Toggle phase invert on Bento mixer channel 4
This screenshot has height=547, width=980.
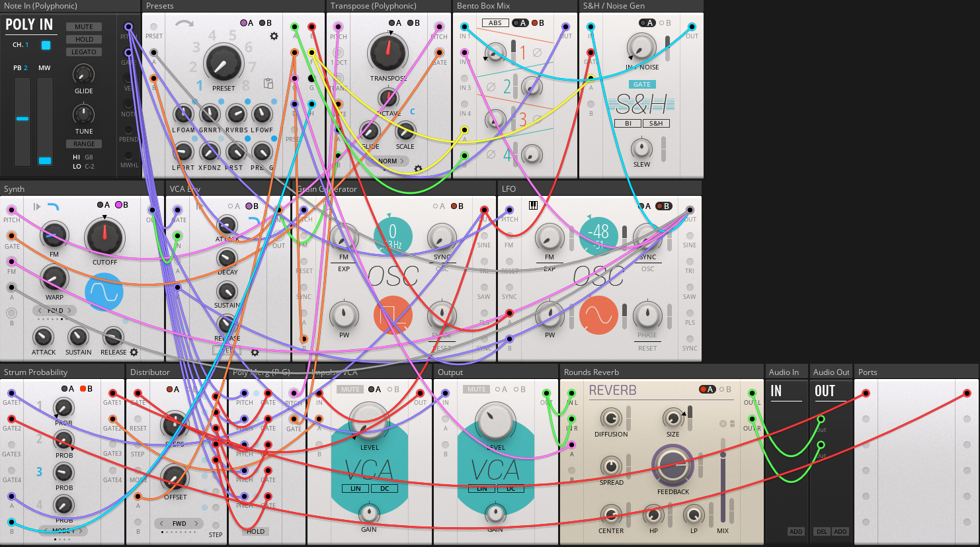[x=491, y=154]
